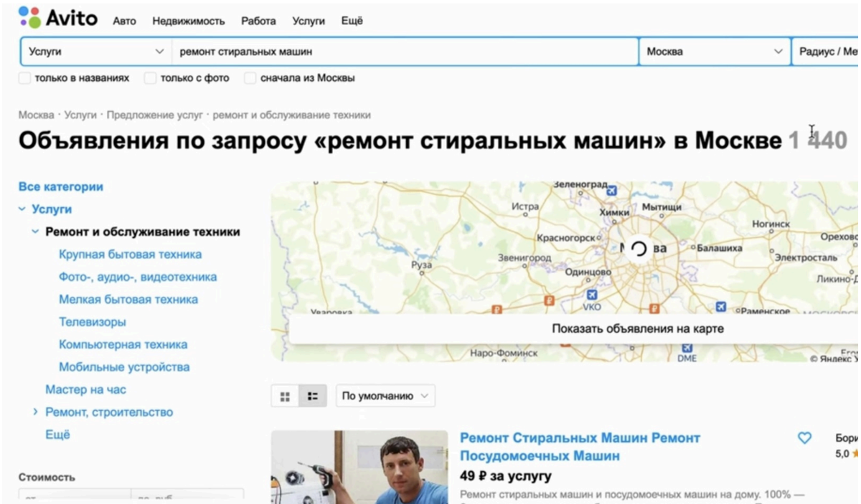Collapse the Услуги sidebar category
861x504 pixels.
[22, 209]
